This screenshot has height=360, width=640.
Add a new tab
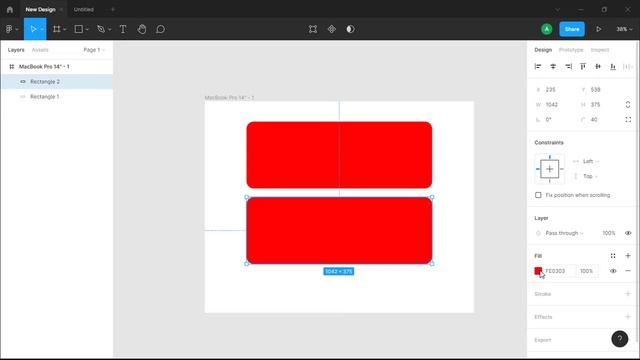113,9
